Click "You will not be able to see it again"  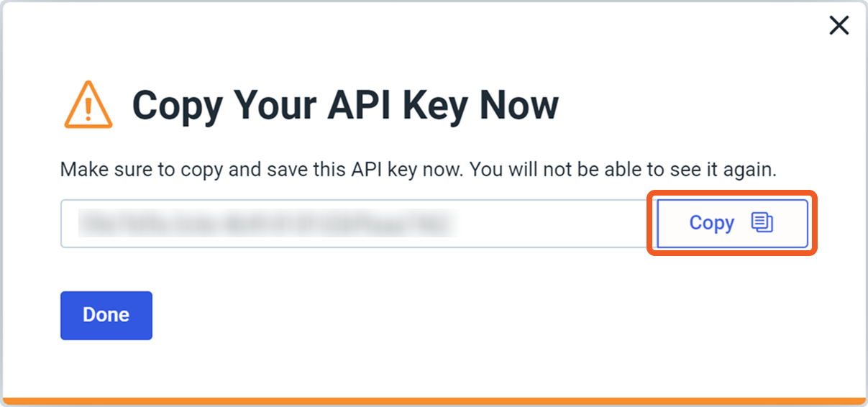tap(624, 170)
